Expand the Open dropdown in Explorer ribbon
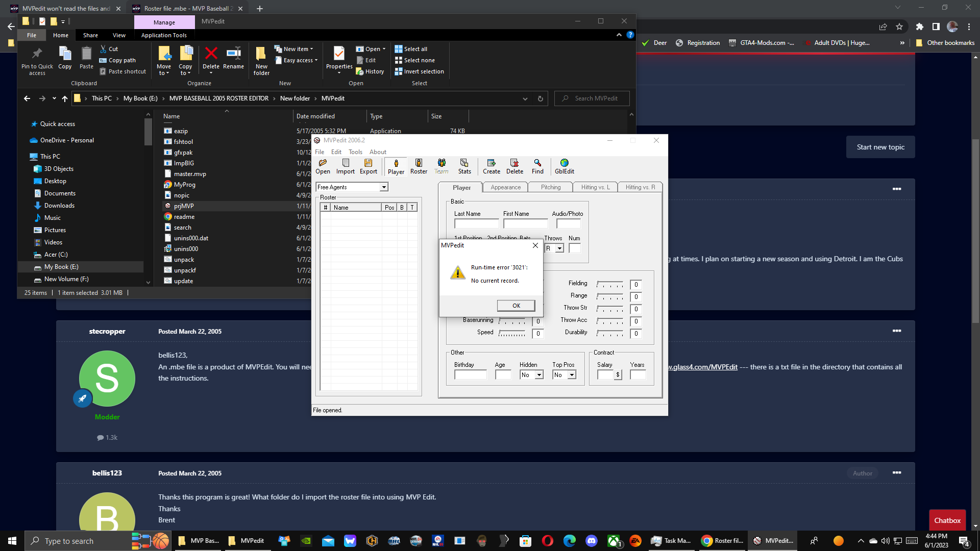The height and width of the screenshot is (551, 980). point(371,49)
